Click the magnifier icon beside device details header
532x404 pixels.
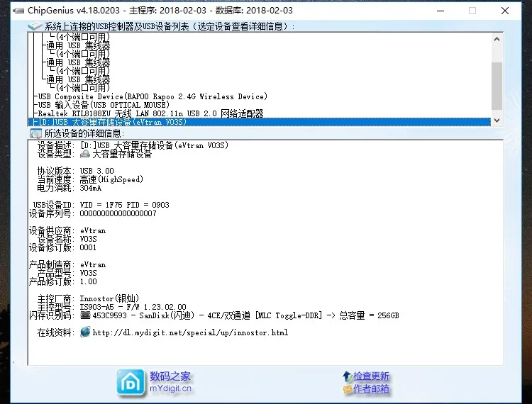(x=35, y=133)
